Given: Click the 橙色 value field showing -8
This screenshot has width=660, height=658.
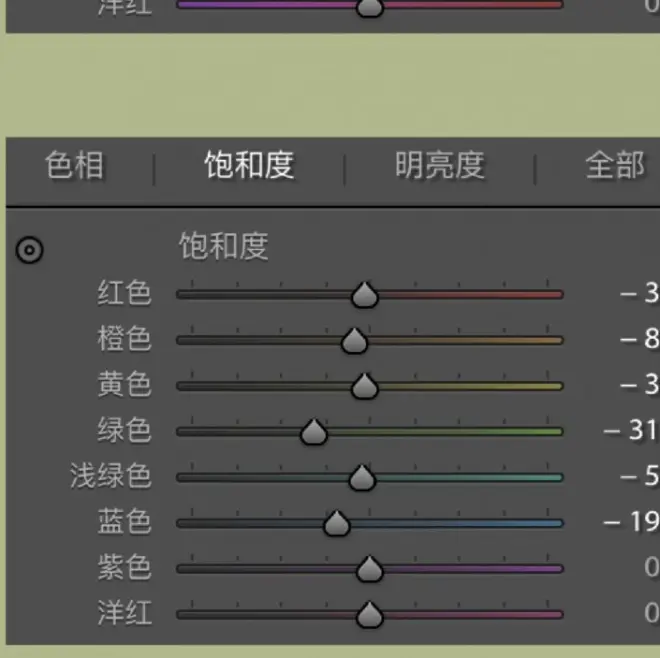Looking at the screenshot, I should [639, 339].
